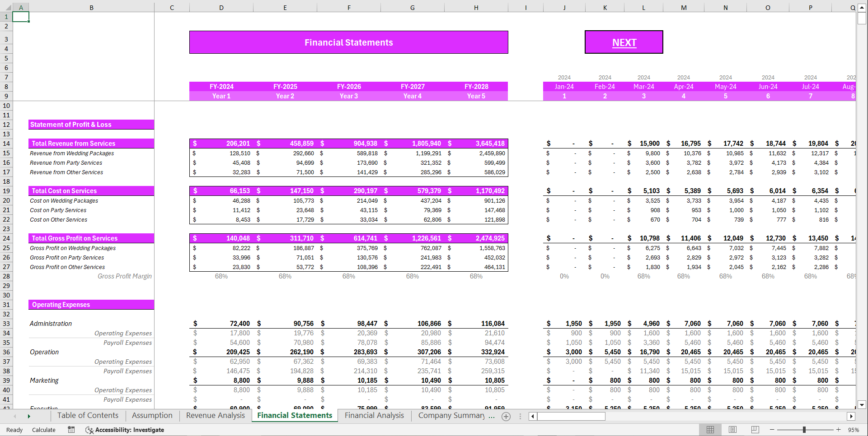Switch to the Financial Analysis tab
The width and height of the screenshot is (868, 436).
click(x=374, y=415)
